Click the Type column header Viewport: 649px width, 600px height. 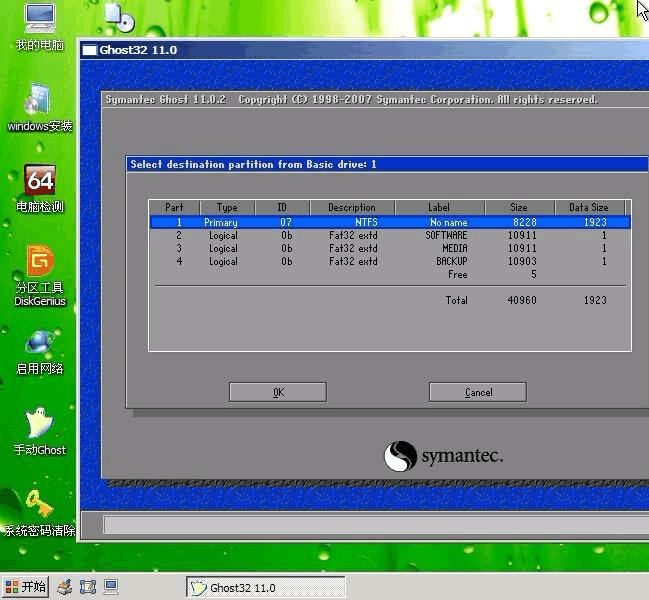pos(227,207)
